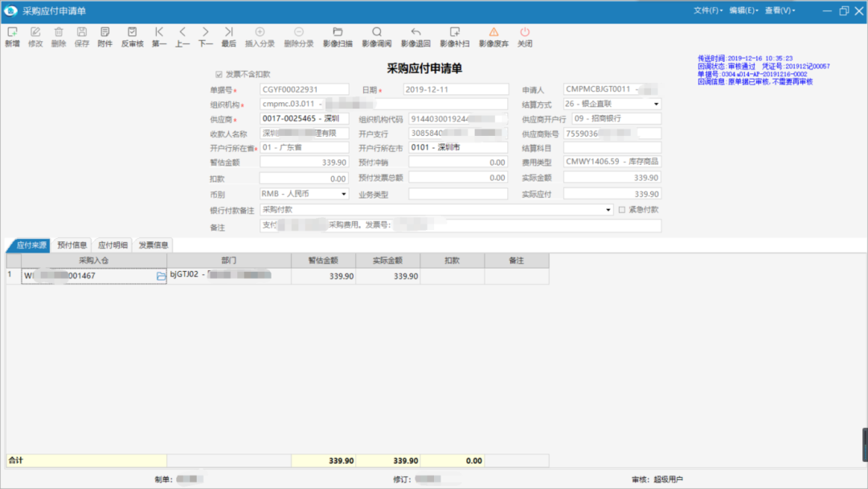Click the 供应商开户行 field 招商银行
This screenshot has height=489, width=868.
[616, 118]
